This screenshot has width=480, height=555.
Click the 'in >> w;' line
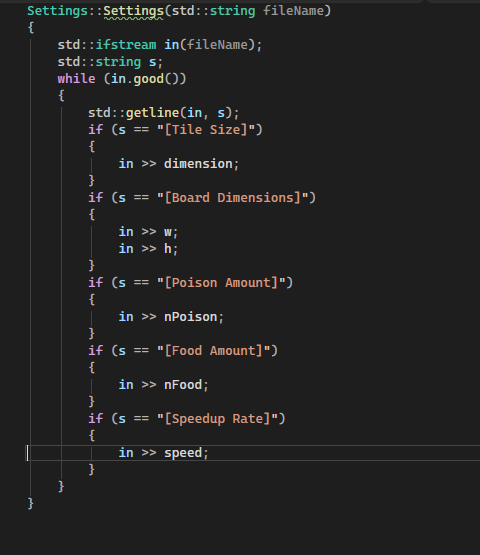148,232
